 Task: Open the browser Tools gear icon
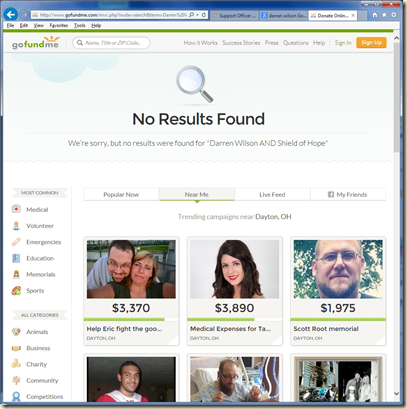click(x=394, y=15)
